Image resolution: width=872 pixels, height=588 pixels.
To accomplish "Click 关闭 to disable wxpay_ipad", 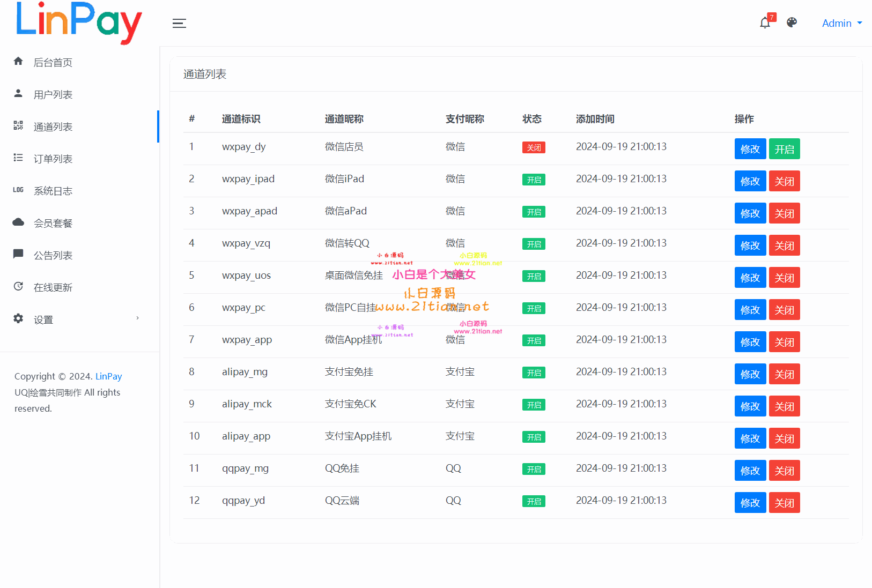I will tap(784, 181).
